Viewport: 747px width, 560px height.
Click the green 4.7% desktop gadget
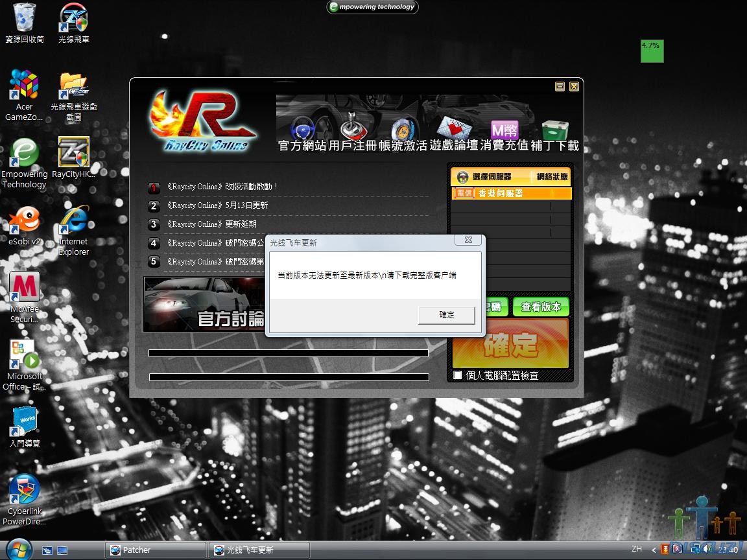tap(652, 51)
